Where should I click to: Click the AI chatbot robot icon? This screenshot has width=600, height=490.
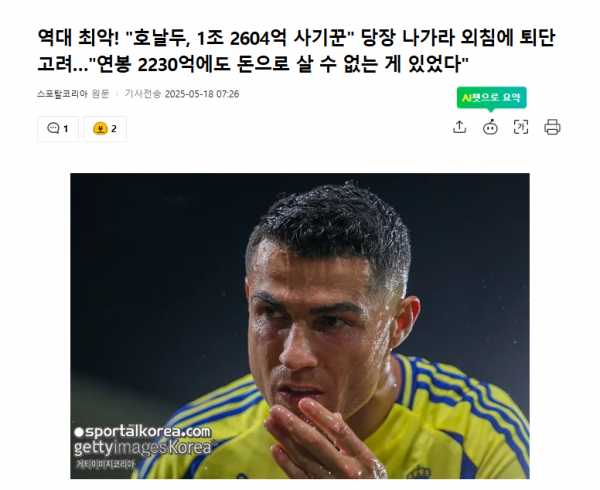coord(490,127)
